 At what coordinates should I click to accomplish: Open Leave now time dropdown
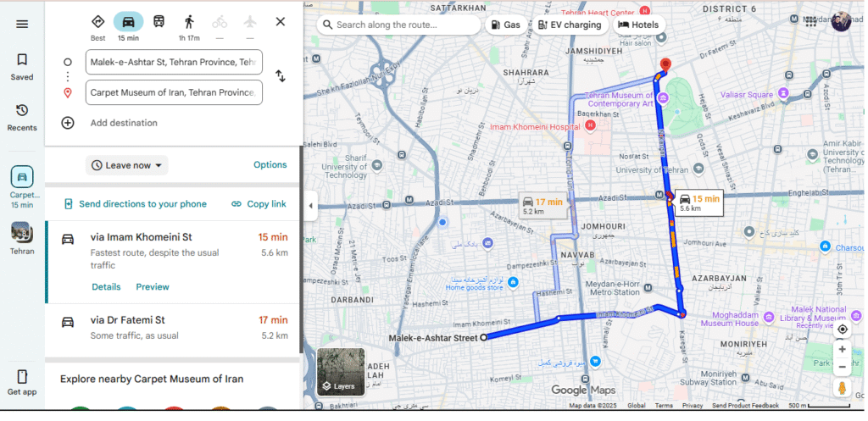coord(127,165)
